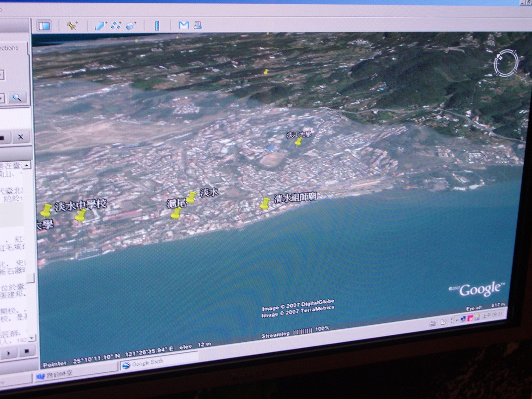This screenshot has height=399, width=532.
Task: Click the Email envelope icon
Action: pos(183,25)
